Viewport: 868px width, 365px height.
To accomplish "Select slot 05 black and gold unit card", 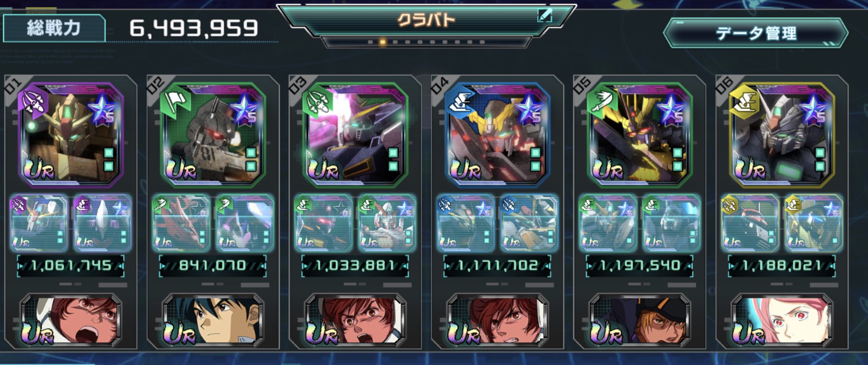I will [639, 135].
